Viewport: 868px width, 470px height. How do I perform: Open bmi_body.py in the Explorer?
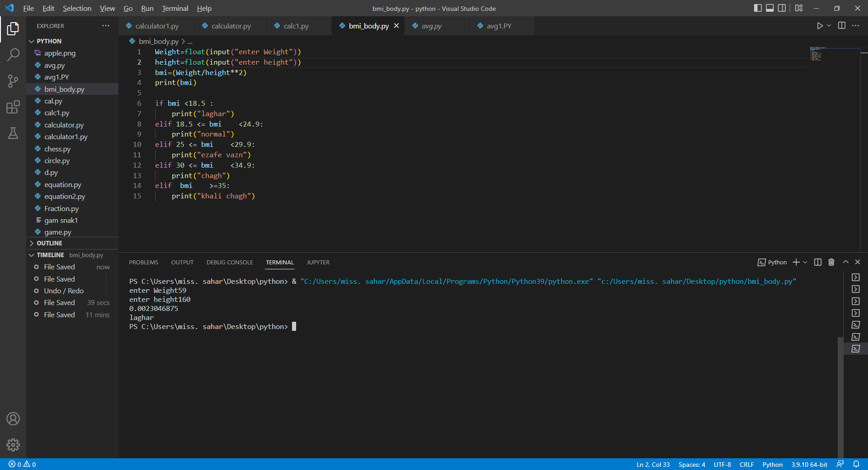64,89
